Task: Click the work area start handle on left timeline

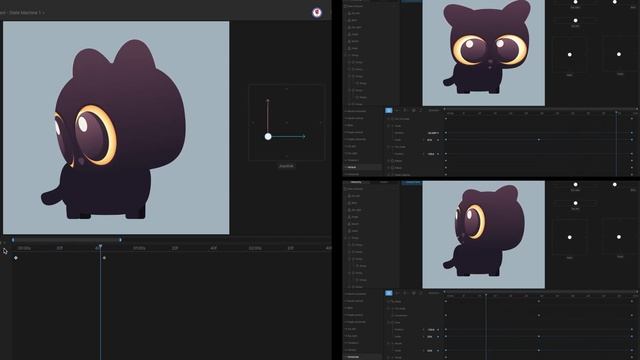Action: (x=13, y=240)
